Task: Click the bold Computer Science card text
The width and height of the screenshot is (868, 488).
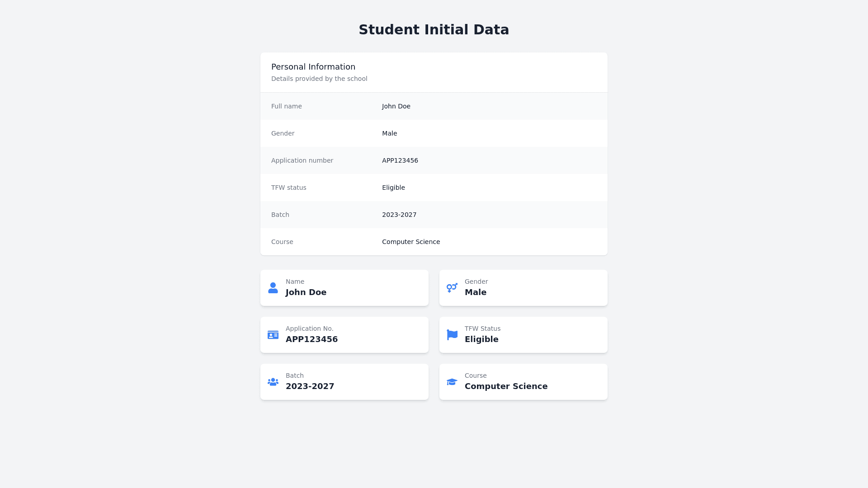Action: point(506,386)
